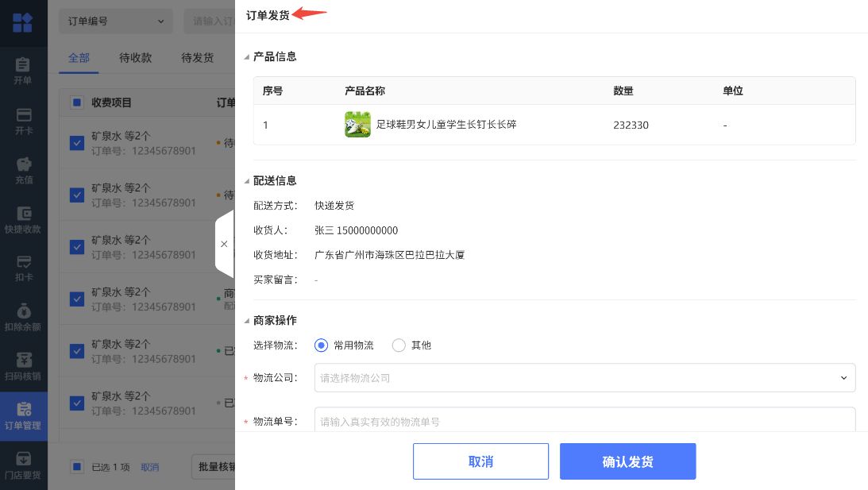Open the 扫码核销 sidebar icon
The image size is (868, 490).
click(23, 367)
